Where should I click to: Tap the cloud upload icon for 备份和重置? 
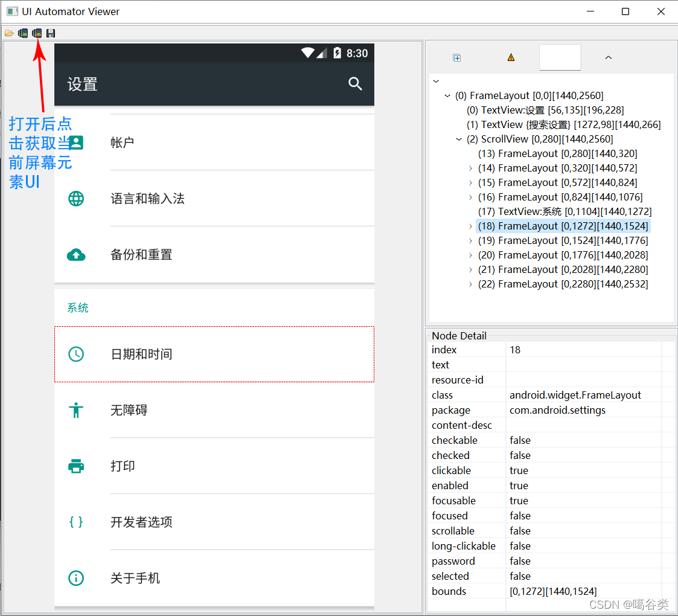click(76, 255)
